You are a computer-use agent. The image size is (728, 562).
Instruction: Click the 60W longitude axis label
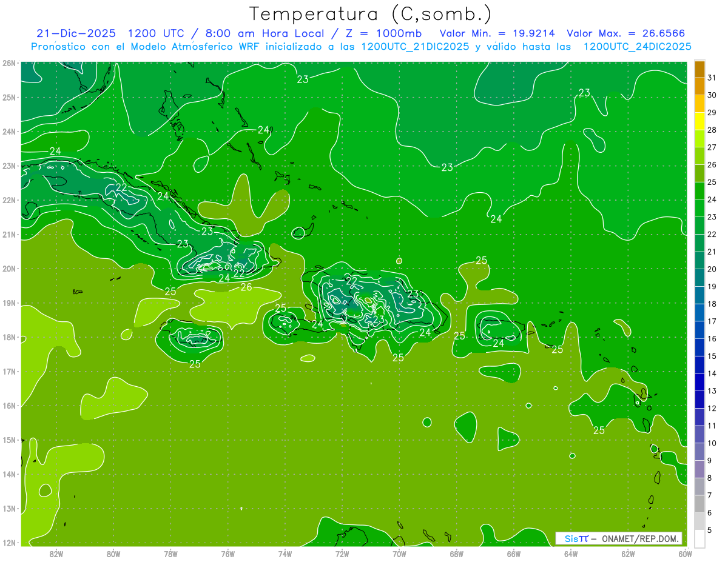pos(685,554)
